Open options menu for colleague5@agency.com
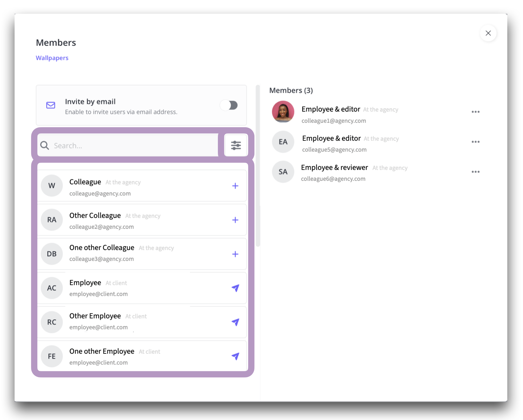 tap(475, 142)
